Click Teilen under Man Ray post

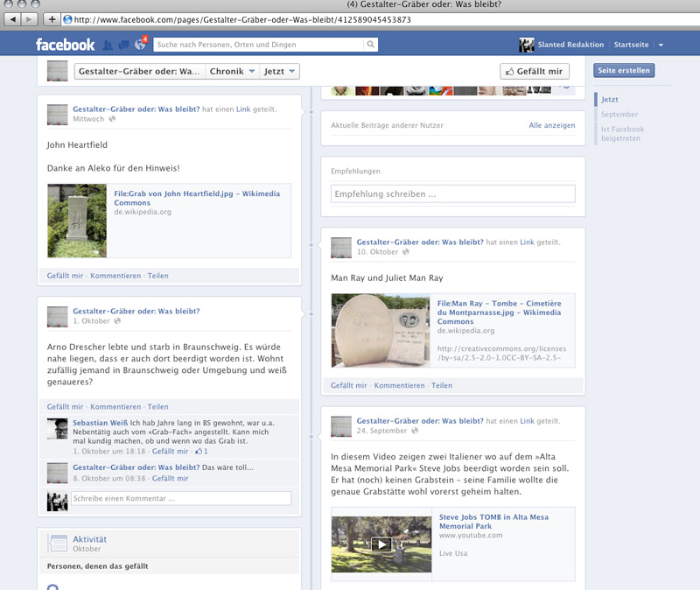442,385
